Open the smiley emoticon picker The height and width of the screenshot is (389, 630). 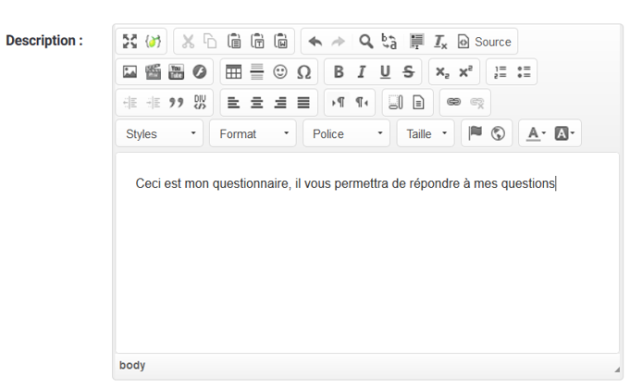coord(280,72)
